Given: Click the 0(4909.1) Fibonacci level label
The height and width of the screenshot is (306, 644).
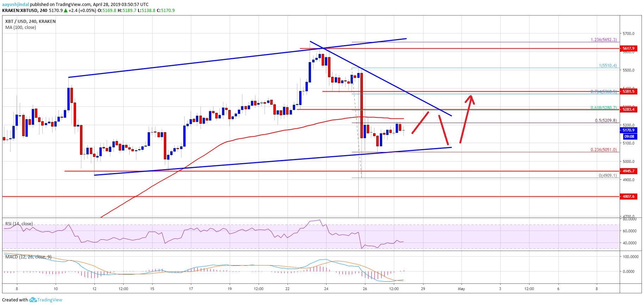Looking at the screenshot, I should 608,176.
